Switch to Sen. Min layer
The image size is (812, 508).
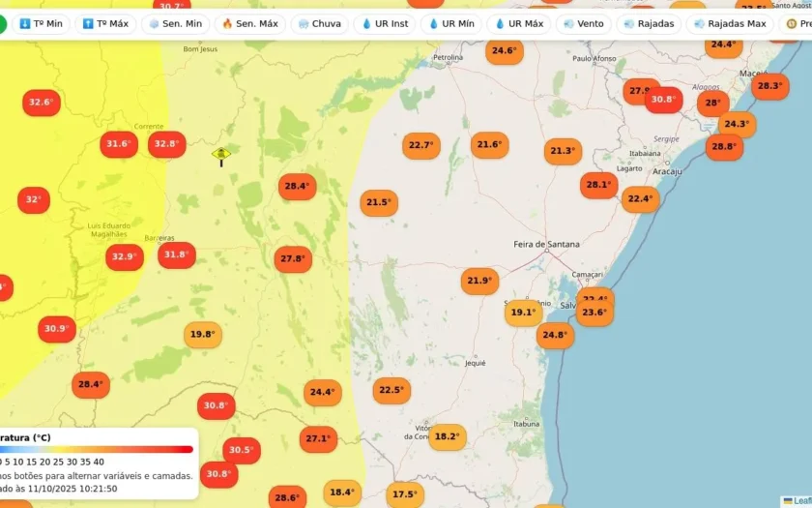pos(176,24)
